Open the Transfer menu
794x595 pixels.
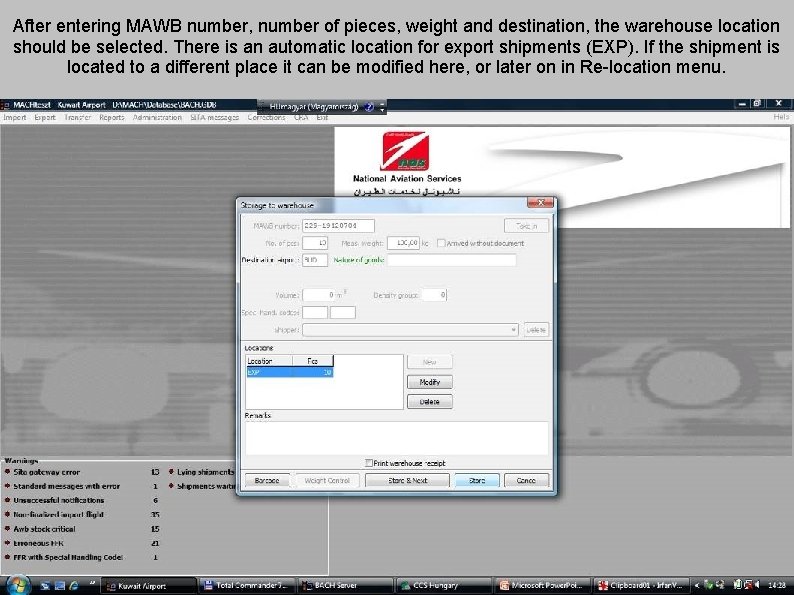pyautogui.click(x=77, y=117)
